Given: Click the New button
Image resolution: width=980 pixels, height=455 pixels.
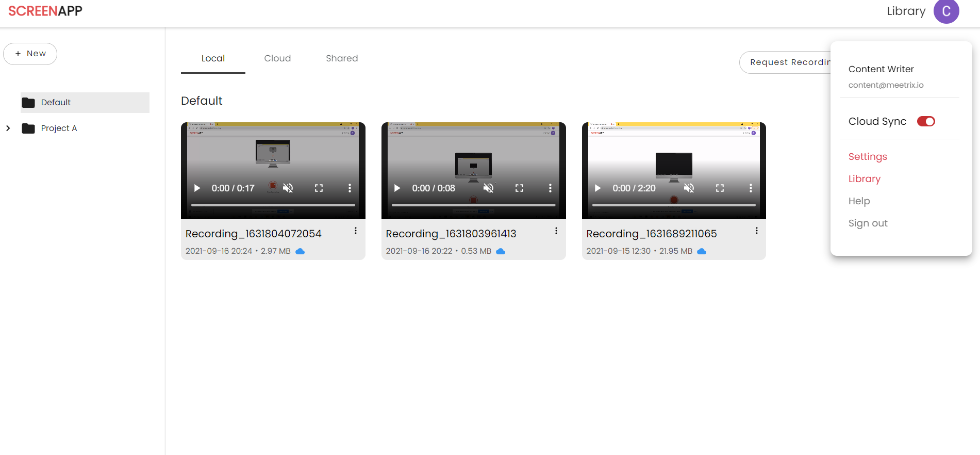Looking at the screenshot, I should 30,54.
